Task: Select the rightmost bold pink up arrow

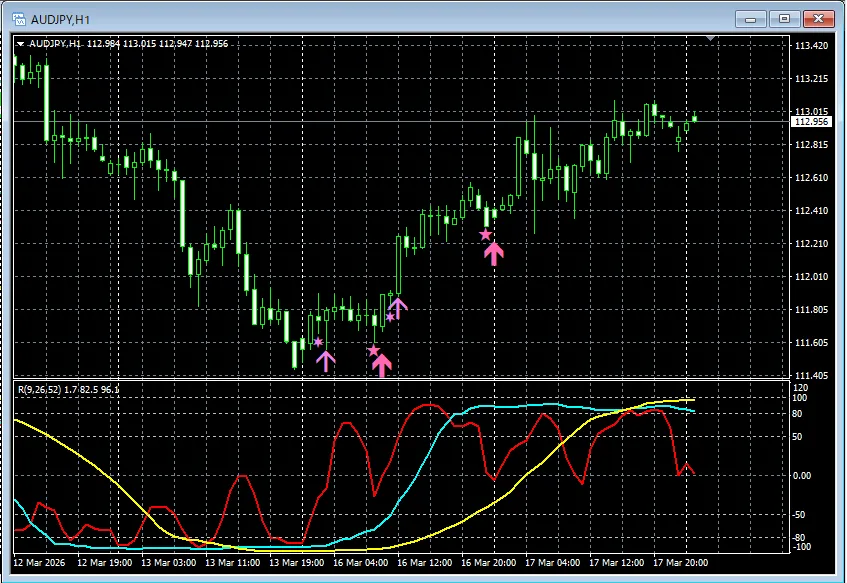Action: coord(493,252)
